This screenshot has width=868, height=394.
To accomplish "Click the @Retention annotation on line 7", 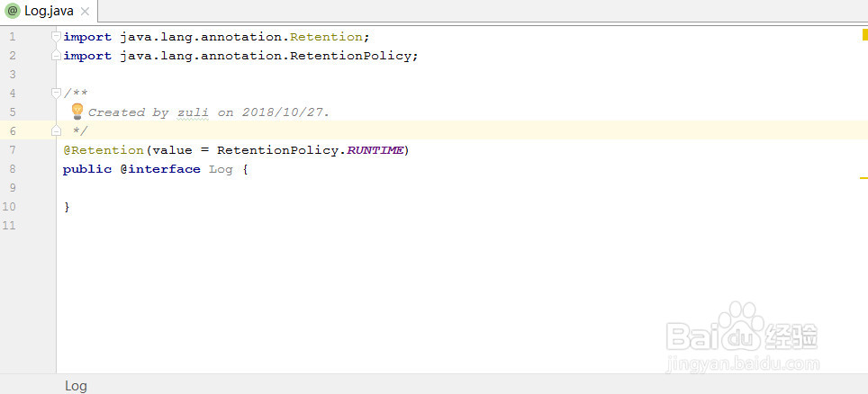I will (x=104, y=150).
